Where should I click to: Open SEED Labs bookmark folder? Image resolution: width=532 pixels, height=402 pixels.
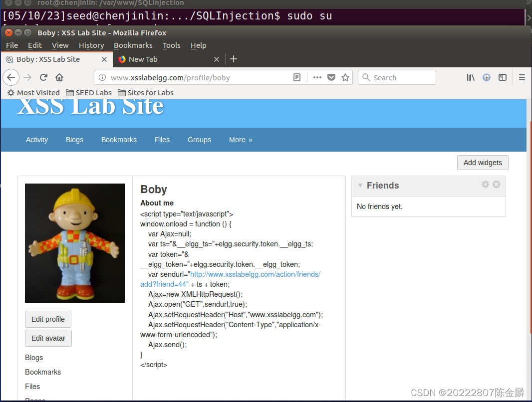[x=88, y=93]
